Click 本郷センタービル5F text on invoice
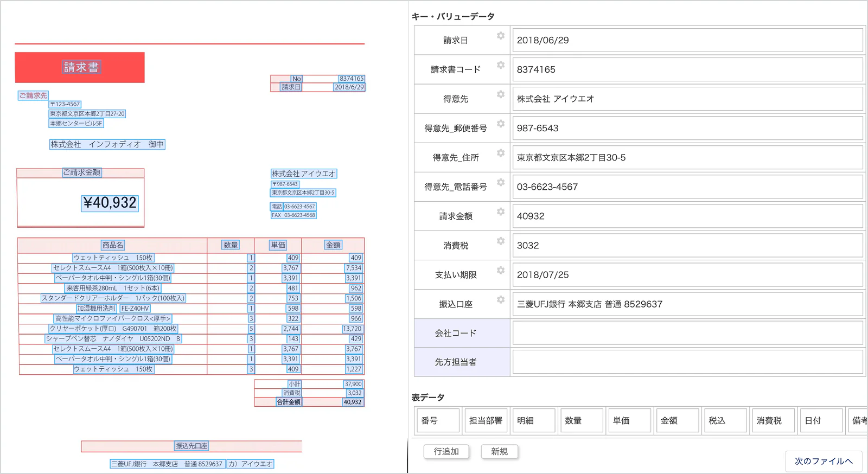Viewport: 868px width, 474px height. tap(76, 123)
